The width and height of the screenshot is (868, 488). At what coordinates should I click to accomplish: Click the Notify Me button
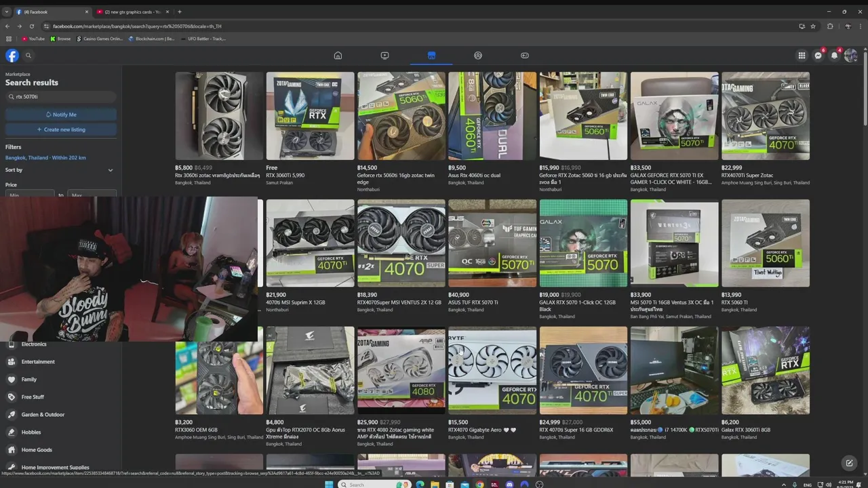(x=61, y=115)
